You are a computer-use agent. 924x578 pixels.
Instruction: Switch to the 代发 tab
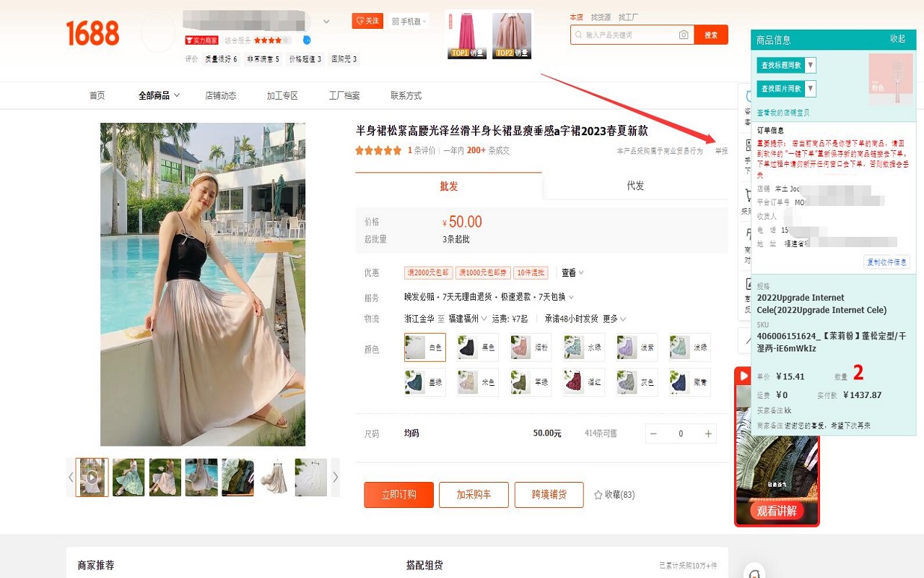click(635, 185)
